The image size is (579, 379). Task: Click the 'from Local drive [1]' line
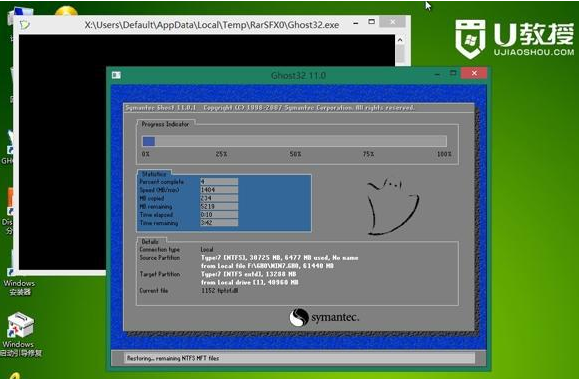[250, 283]
